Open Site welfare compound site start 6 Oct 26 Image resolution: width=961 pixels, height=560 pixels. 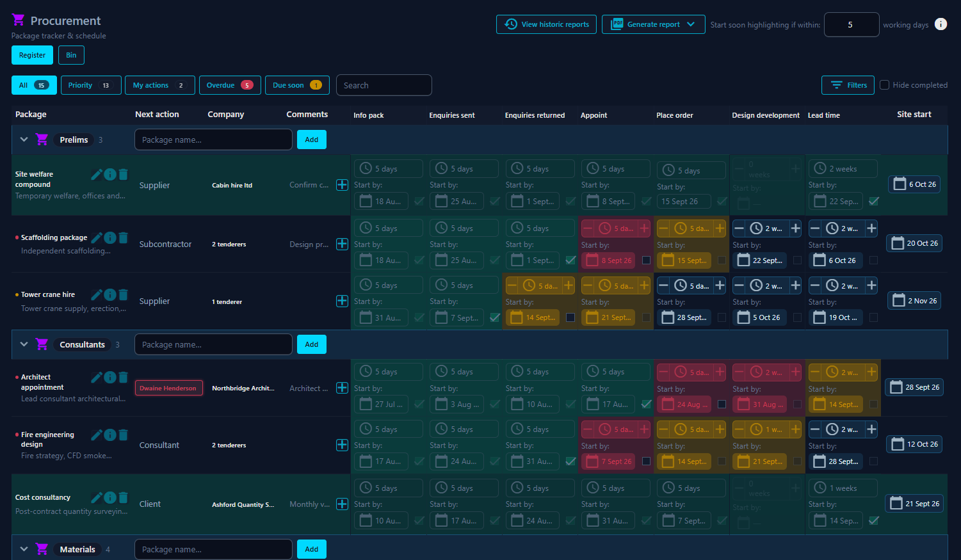click(914, 184)
